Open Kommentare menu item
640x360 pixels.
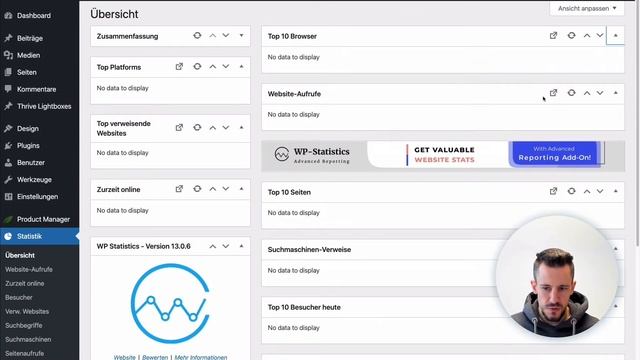40,89
